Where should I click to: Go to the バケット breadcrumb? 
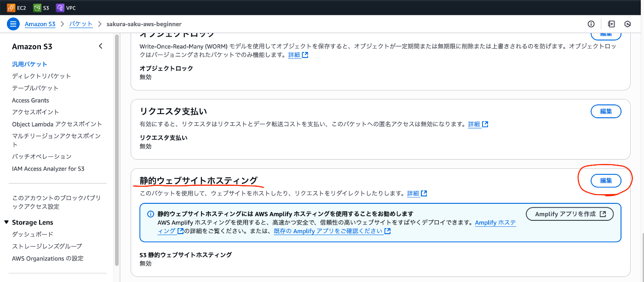tap(81, 24)
